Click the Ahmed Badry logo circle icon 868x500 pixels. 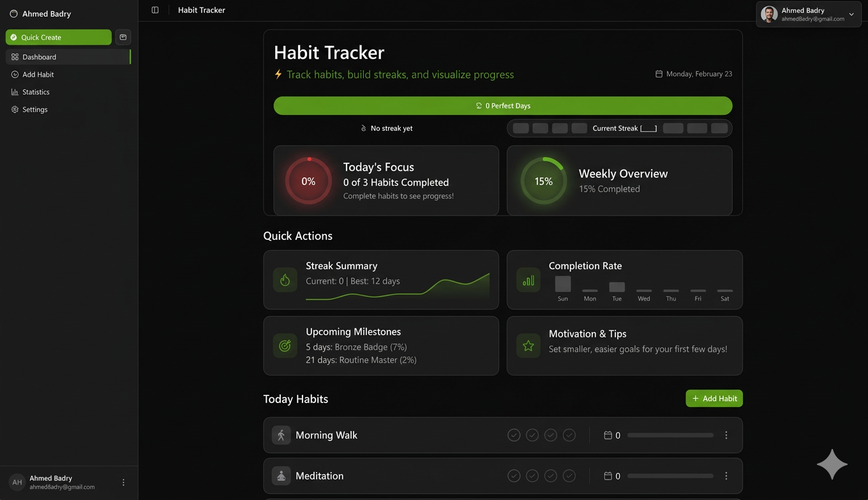point(13,13)
